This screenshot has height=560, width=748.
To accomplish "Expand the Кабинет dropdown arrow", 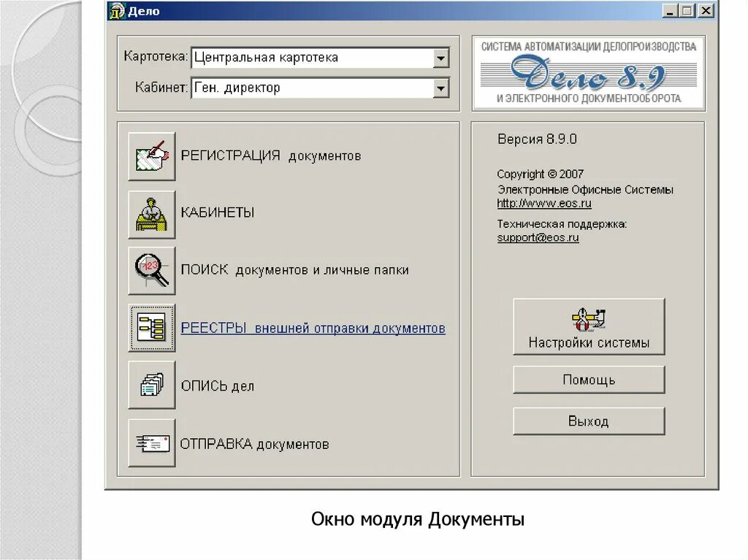I will point(440,88).
